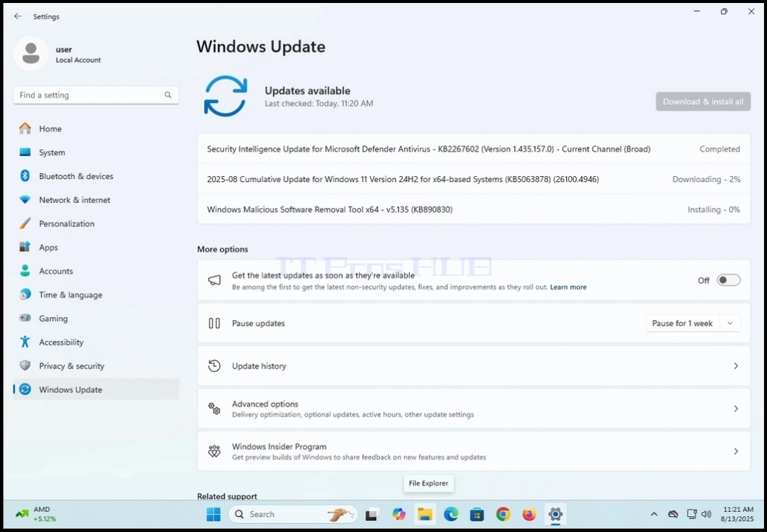
Task: Open the user account avatar
Action: tap(31, 54)
